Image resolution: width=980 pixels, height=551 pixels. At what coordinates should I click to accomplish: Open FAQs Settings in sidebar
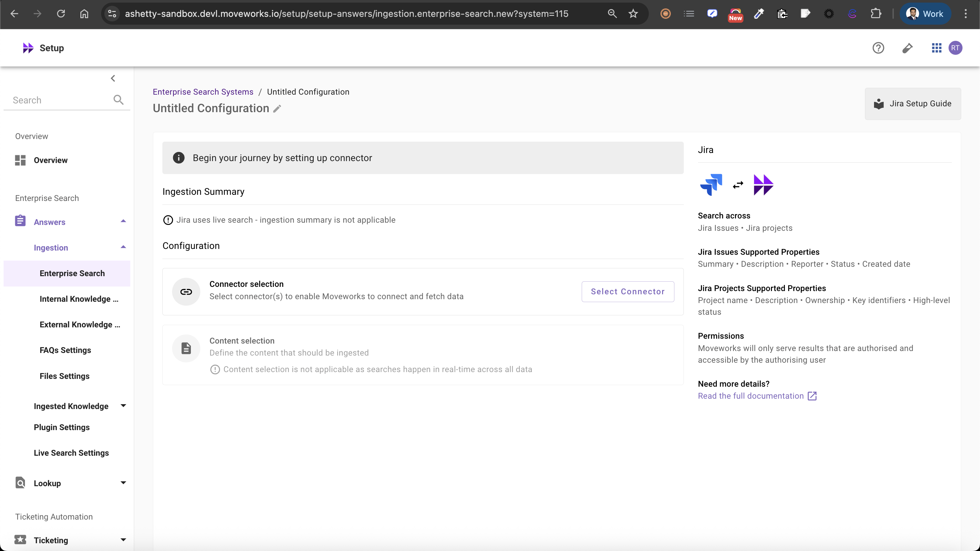point(65,350)
